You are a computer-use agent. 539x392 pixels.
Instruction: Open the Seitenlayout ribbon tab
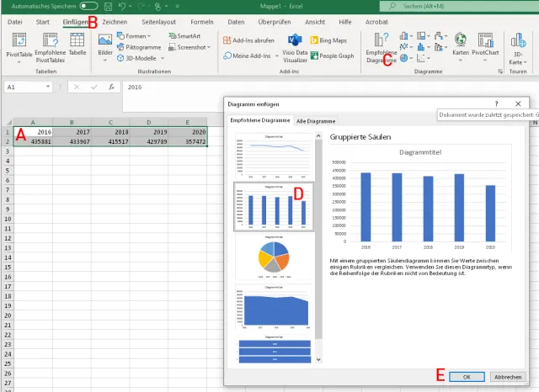[160, 20]
